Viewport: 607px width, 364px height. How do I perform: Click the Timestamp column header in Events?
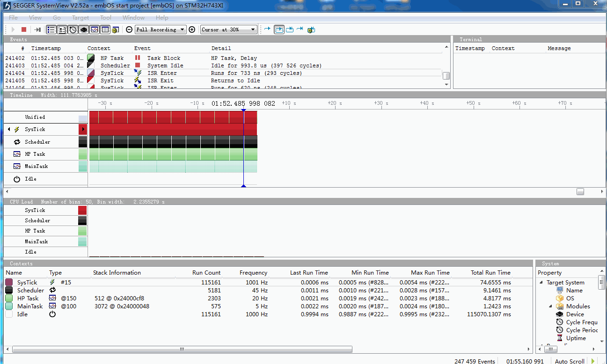[46, 48]
